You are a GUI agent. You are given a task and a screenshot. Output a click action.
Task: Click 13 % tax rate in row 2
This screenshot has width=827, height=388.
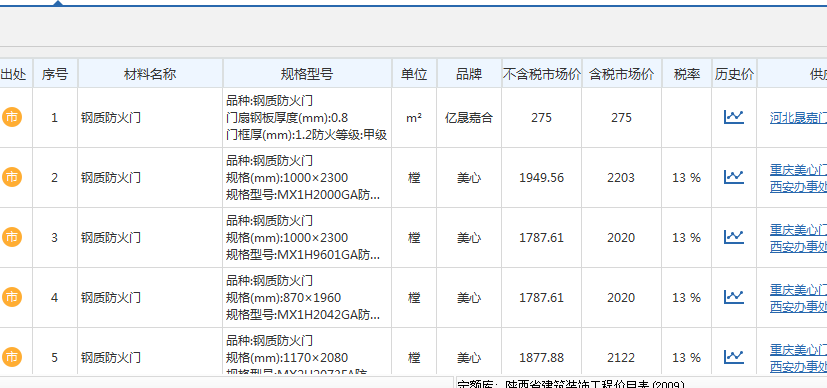click(x=687, y=178)
